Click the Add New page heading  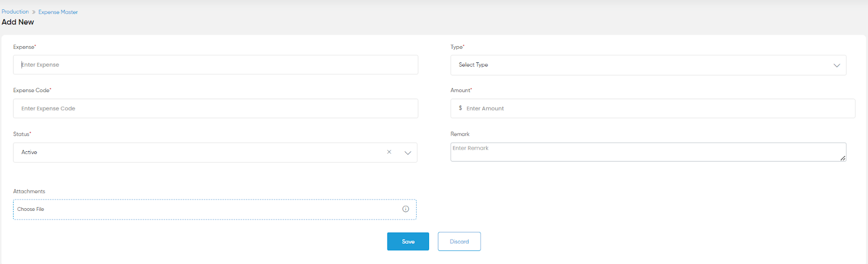(x=18, y=22)
